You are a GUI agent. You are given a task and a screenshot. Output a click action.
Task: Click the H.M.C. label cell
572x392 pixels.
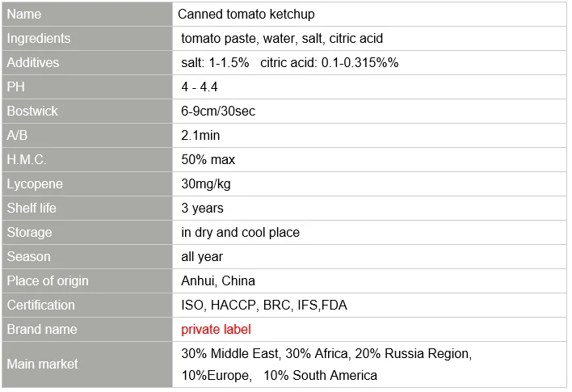click(x=87, y=159)
